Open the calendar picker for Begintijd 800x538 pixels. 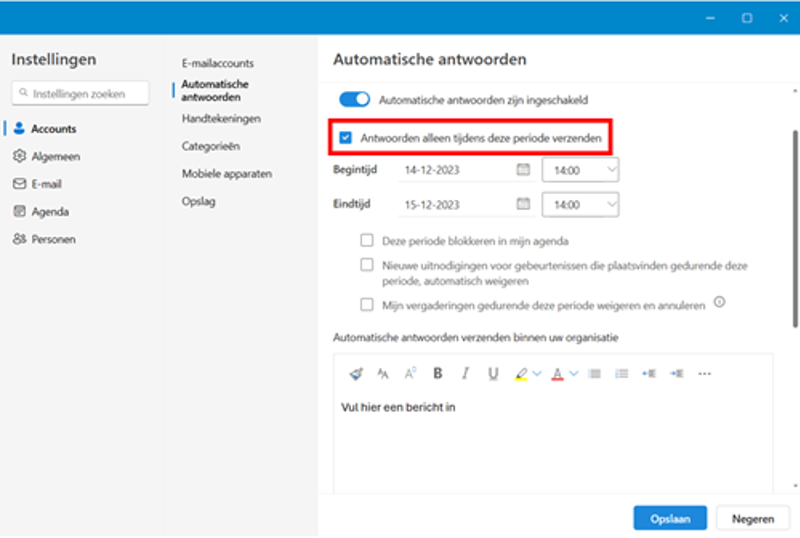pos(522,171)
